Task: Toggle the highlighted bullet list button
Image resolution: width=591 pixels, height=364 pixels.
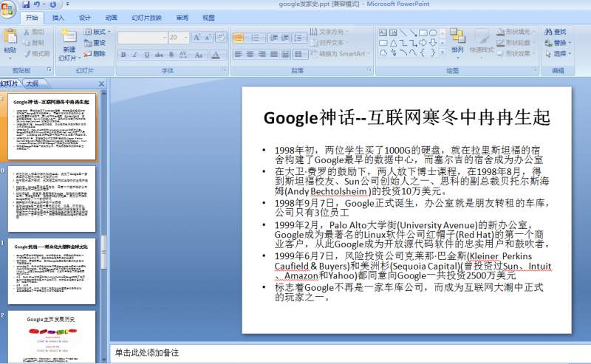Action: [x=239, y=38]
